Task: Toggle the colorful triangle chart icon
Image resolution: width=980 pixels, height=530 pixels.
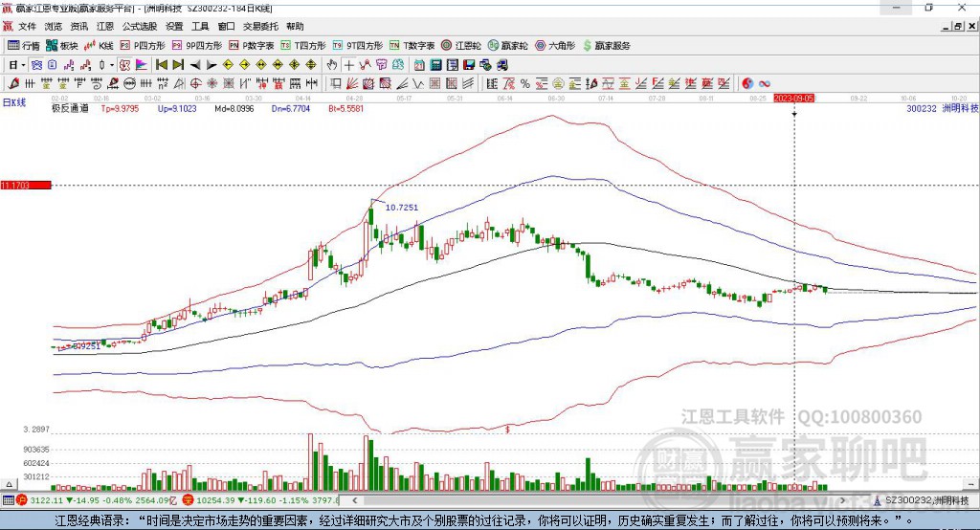Action: 142,65
